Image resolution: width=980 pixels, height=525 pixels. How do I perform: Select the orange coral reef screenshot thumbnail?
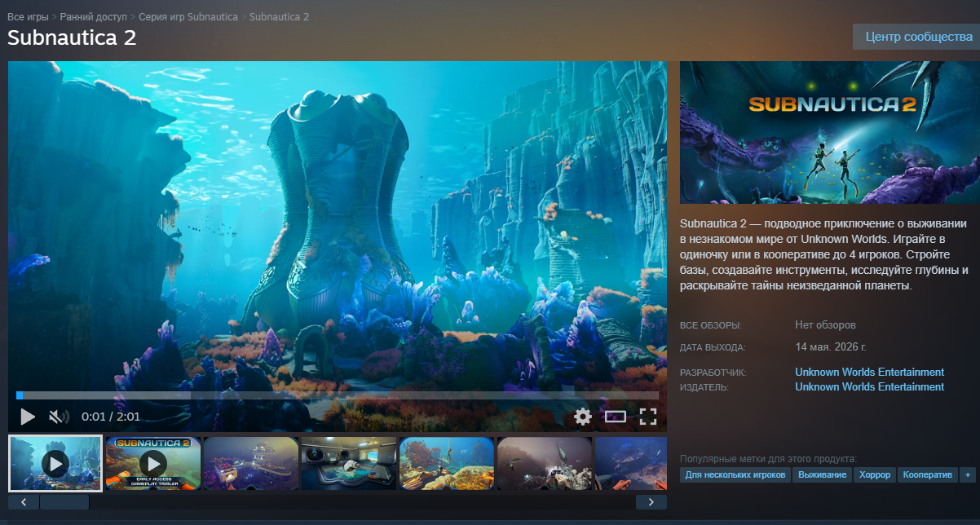[x=446, y=463]
